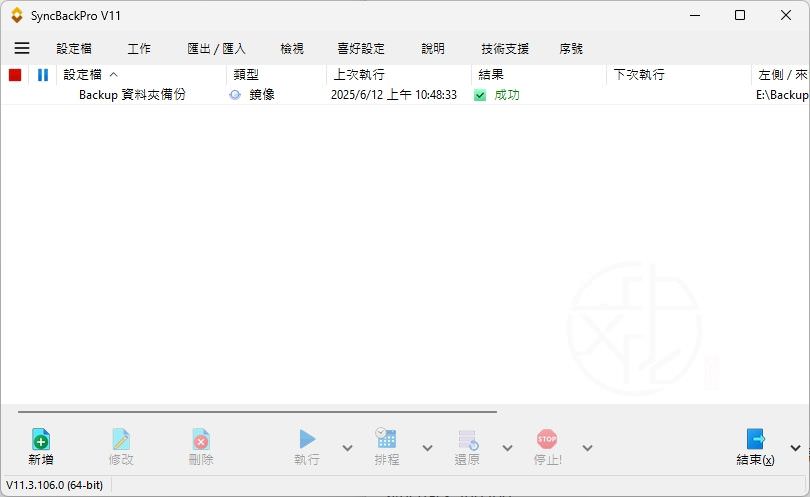Expand the dropdown arrow next to 排程
Image resolution: width=810 pixels, height=497 pixels.
tap(427, 448)
